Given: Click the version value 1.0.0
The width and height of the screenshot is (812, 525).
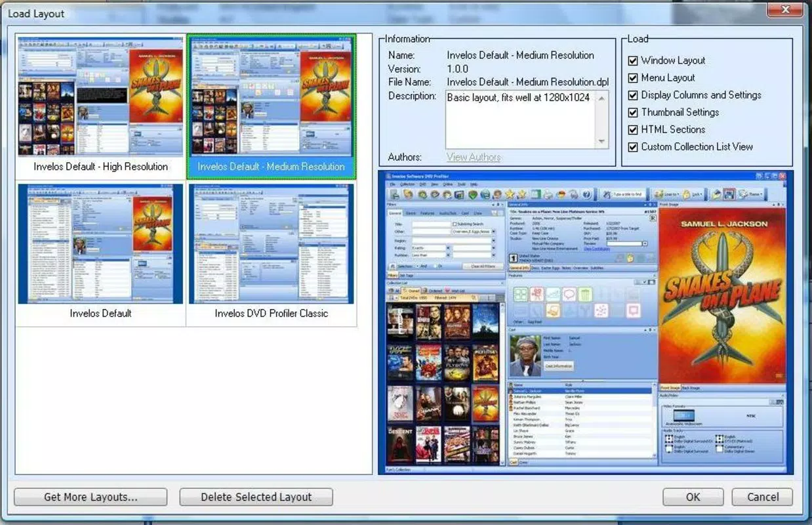Looking at the screenshot, I should pyautogui.click(x=457, y=69).
